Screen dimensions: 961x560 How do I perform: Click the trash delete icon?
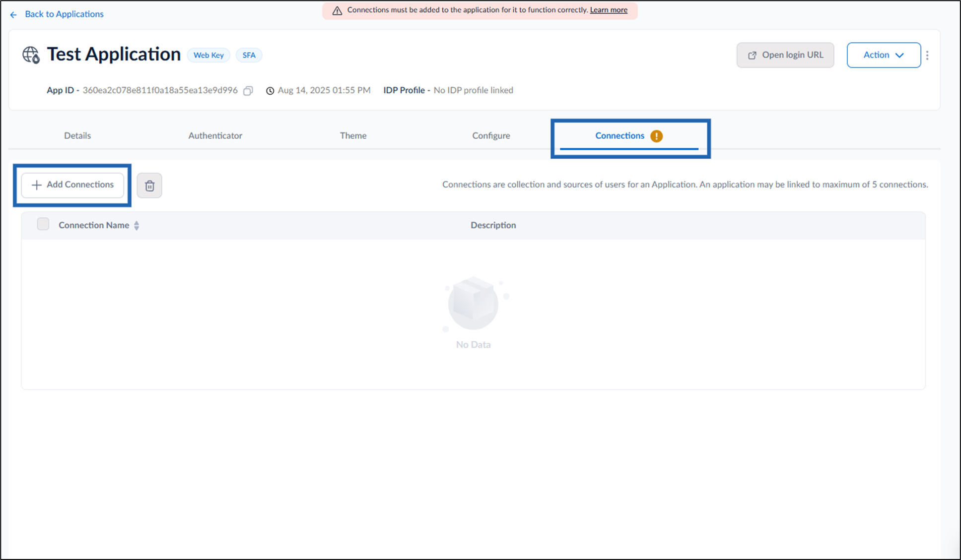149,186
